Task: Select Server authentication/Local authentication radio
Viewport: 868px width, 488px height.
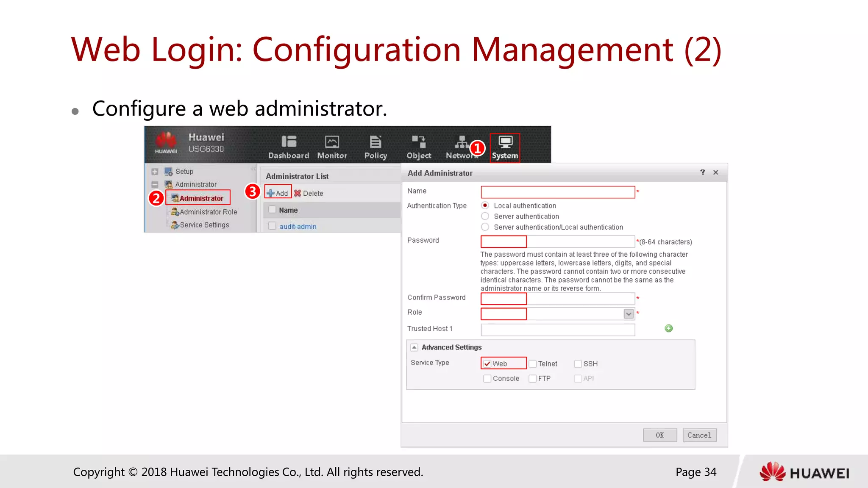Action: (485, 227)
